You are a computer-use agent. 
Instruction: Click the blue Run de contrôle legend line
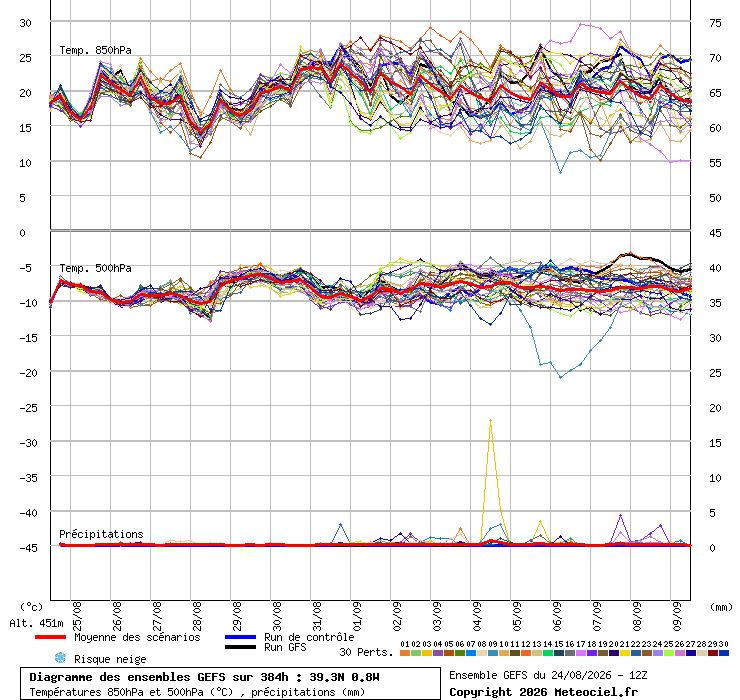point(240,637)
